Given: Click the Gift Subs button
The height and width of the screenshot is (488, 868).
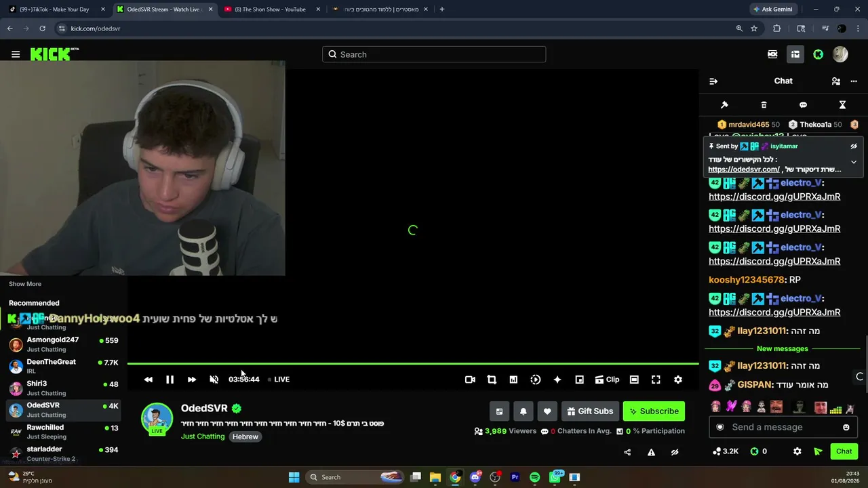Looking at the screenshot, I should coord(589,411).
